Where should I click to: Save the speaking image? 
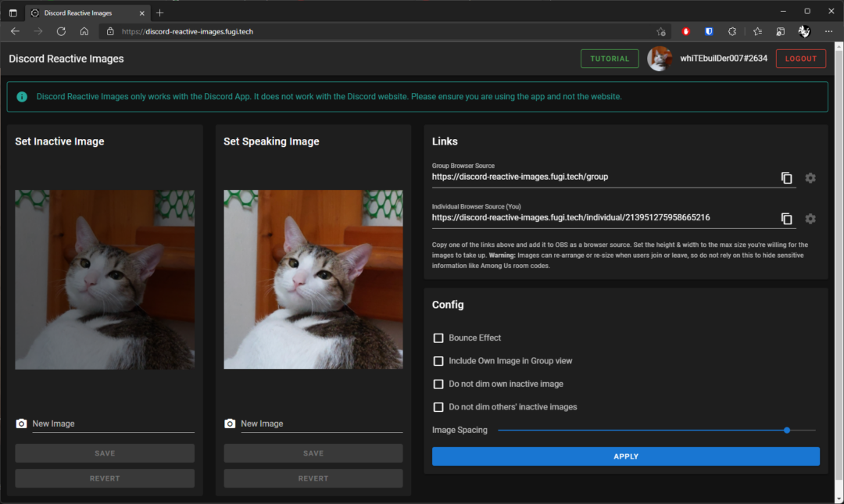(313, 453)
